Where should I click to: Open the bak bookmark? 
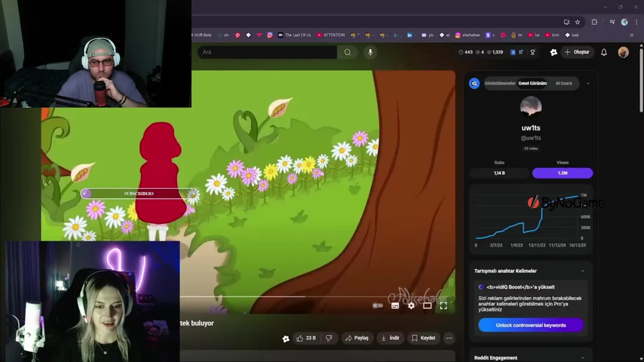[x=572, y=35]
